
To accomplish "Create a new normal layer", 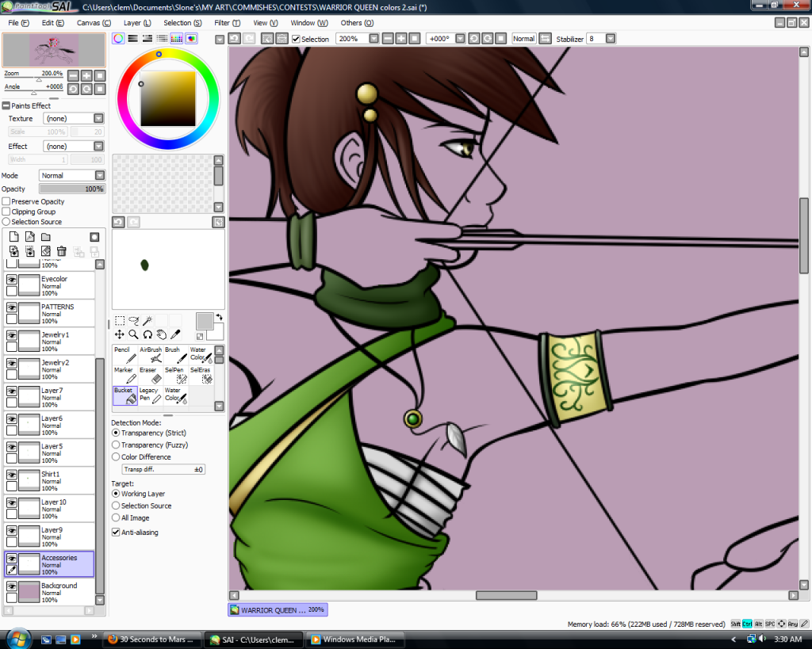I will pyautogui.click(x=14, y=237).
